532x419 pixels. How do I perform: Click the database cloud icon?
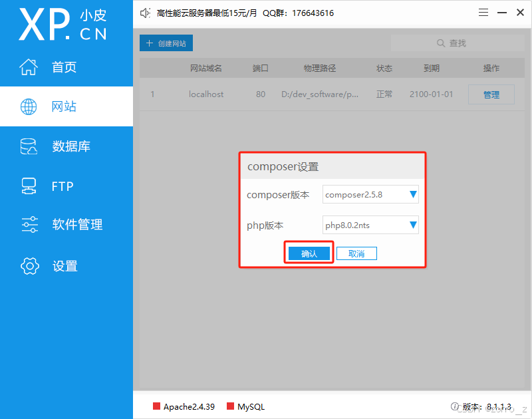click(29, 146)
